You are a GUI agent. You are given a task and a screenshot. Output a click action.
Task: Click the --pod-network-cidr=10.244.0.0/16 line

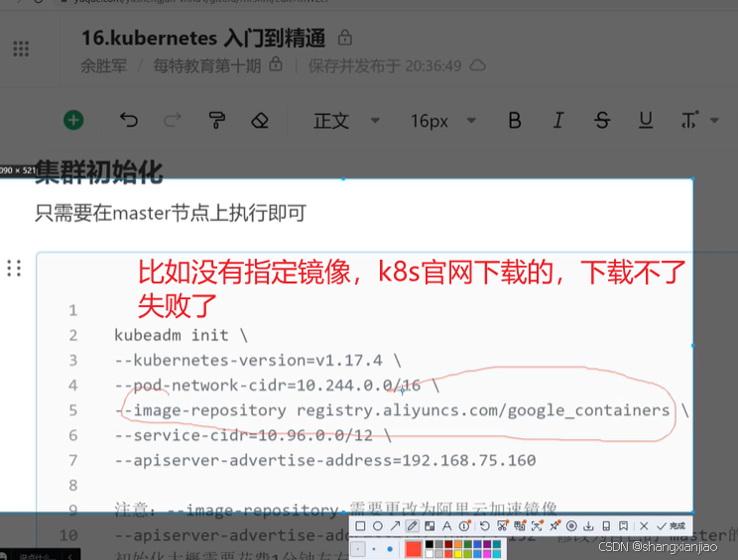[x=277, y=386]
